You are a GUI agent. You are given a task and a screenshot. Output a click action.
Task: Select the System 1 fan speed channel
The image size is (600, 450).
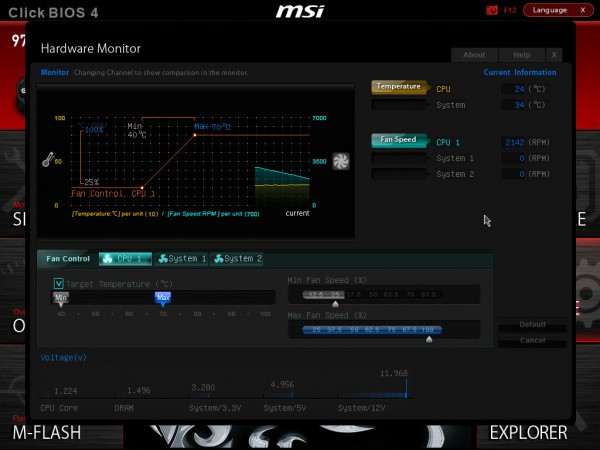pyautogui.click(x=399, y=158)
